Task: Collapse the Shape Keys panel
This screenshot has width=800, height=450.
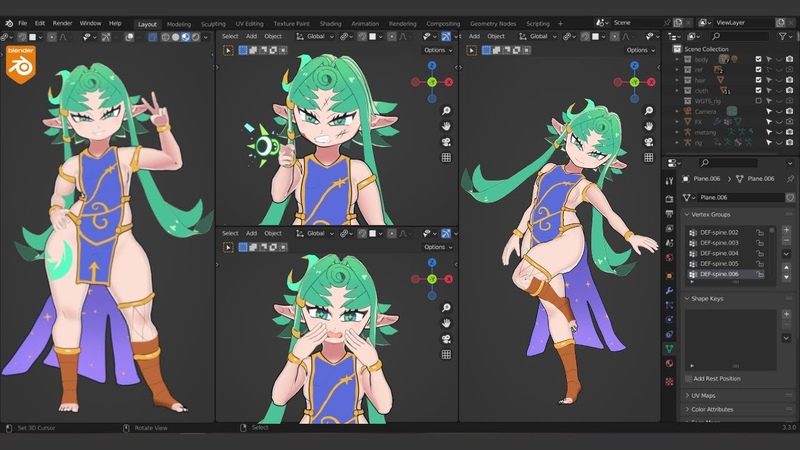Action: tap(687, 298)
